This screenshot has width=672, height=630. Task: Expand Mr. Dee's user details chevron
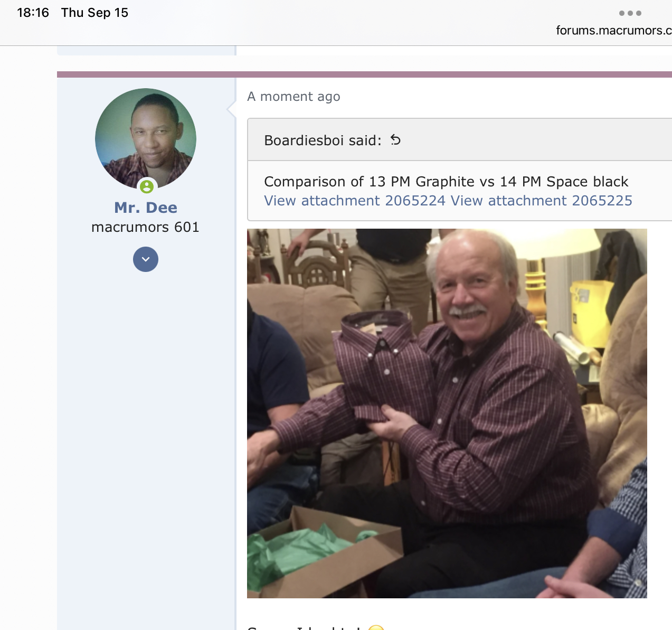(146, 259)
